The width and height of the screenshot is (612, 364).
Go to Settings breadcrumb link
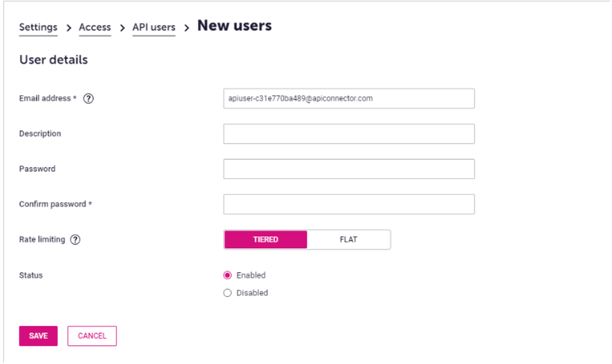point(38,28)
